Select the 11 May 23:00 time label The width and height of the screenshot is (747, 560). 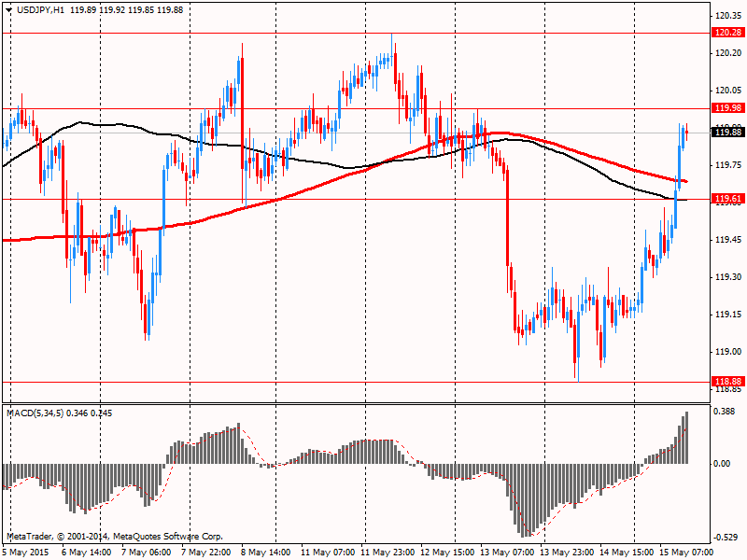point(388,553)
